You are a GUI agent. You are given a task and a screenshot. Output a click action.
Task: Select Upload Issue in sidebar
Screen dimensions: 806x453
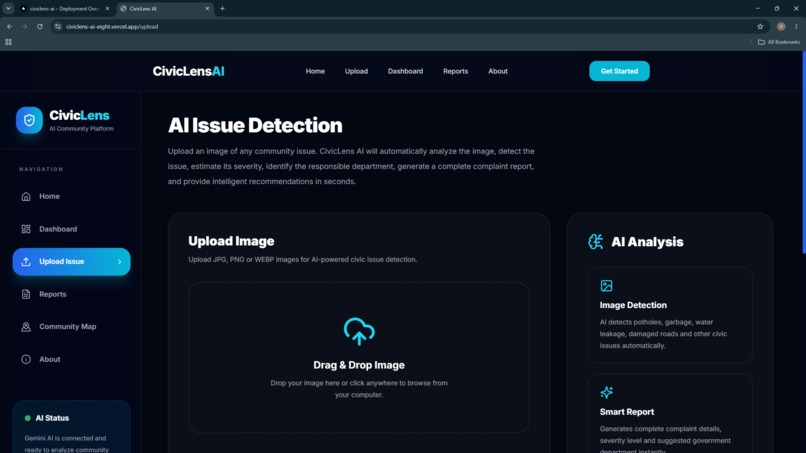(x=71, y=262)
